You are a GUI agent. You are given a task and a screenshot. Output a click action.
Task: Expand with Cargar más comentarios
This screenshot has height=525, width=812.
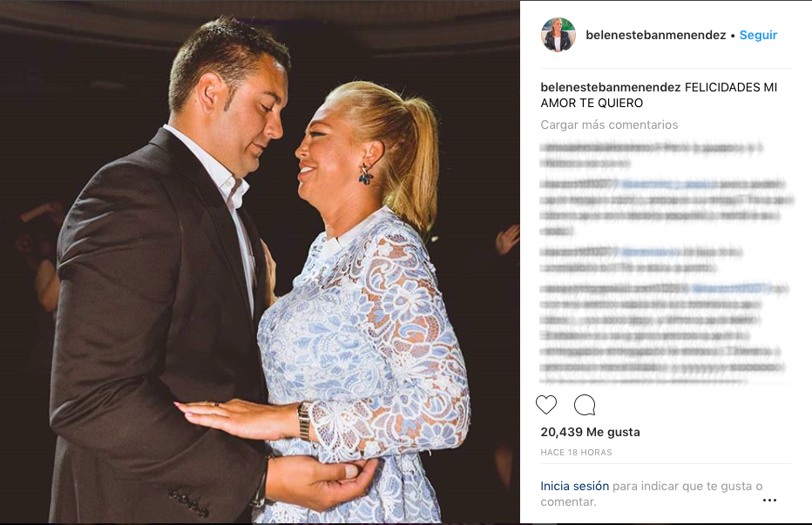609,125
